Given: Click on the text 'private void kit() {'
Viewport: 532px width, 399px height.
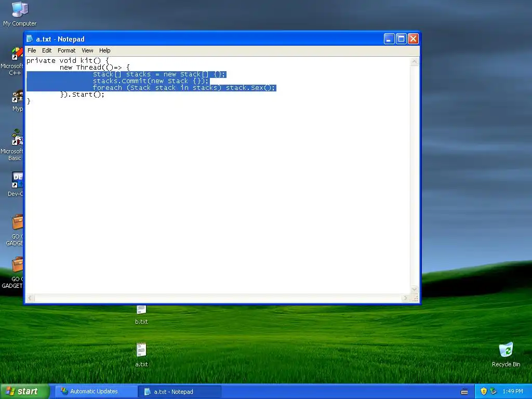Looking at the screenshot, I should tap(68, 60).
